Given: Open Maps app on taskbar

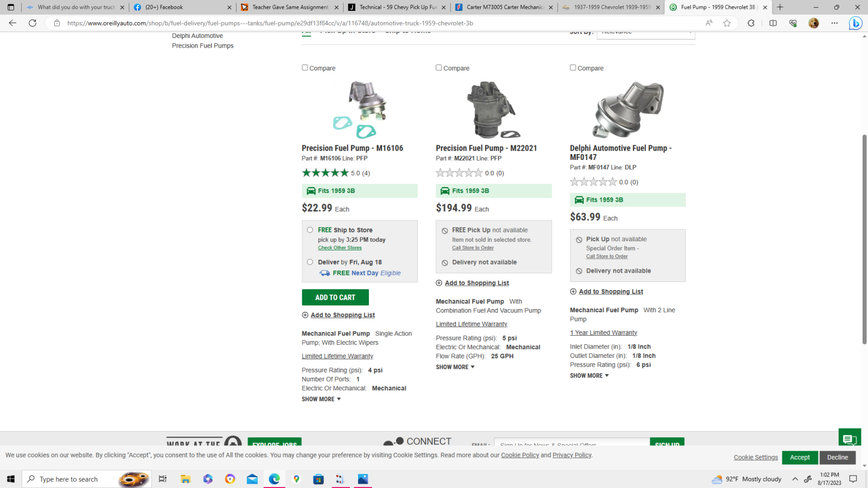Looking at the screenshot, I should pos(296,479).
